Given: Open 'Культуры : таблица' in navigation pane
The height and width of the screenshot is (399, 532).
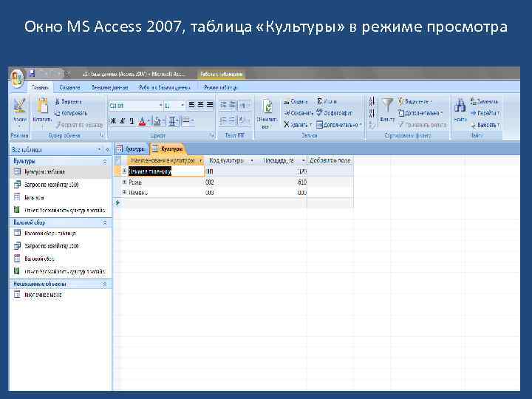Looking at the screenshot, I should [x=60, y=172].
